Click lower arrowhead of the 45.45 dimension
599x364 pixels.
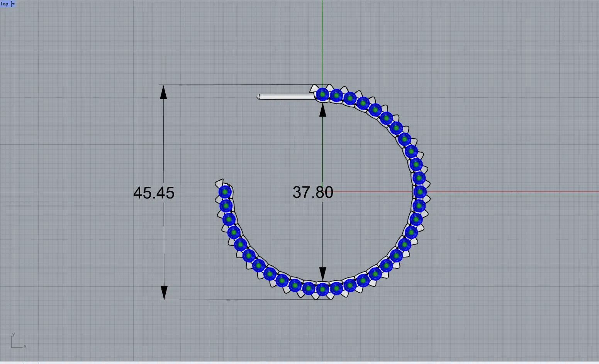164,293
